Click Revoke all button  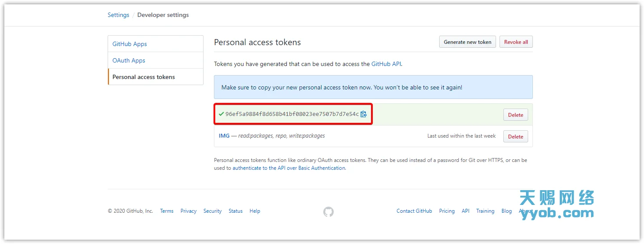click(x=516, y=42)
